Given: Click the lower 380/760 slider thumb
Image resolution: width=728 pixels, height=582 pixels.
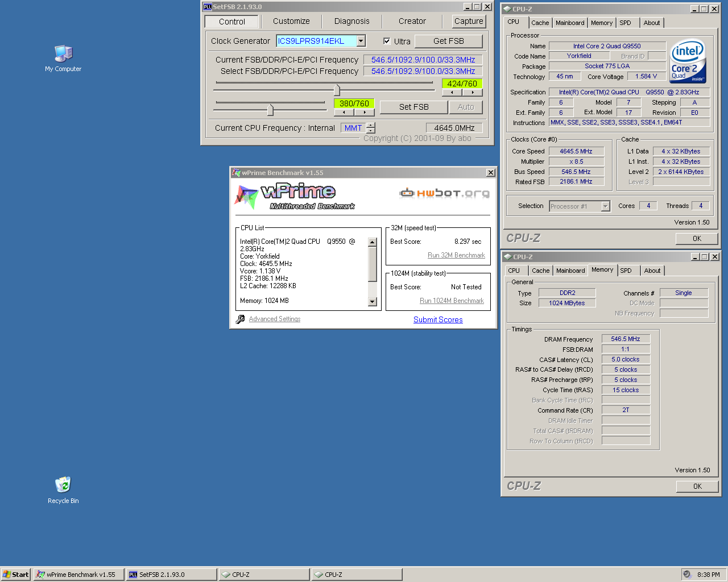Looking at the screenshot, I should 270,110.
